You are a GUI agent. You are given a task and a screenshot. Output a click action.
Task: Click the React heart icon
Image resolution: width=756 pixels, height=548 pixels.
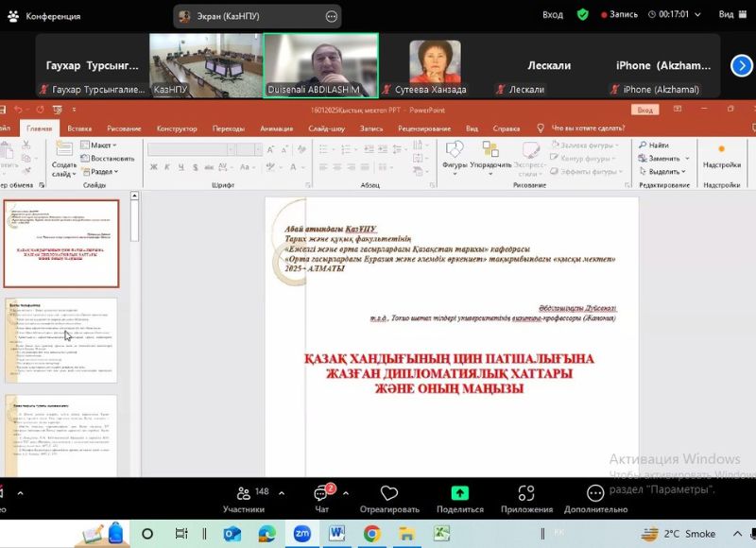point(388,498)
